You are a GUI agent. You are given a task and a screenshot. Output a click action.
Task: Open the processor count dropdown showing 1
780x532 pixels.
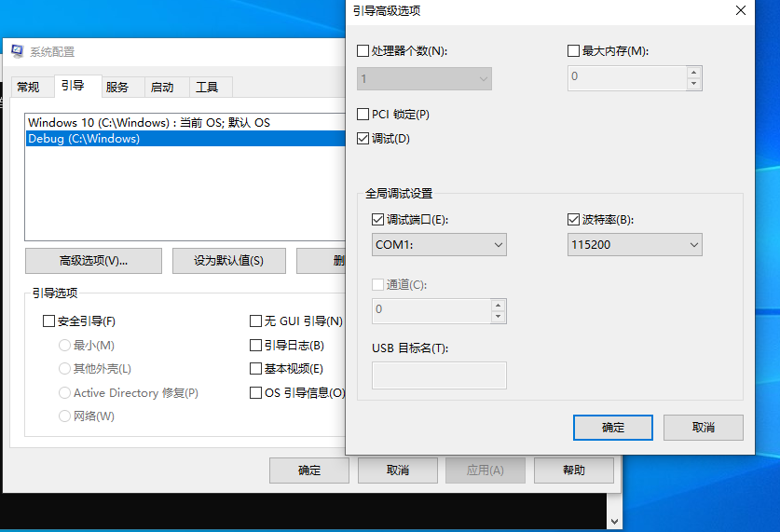[424, 78]
